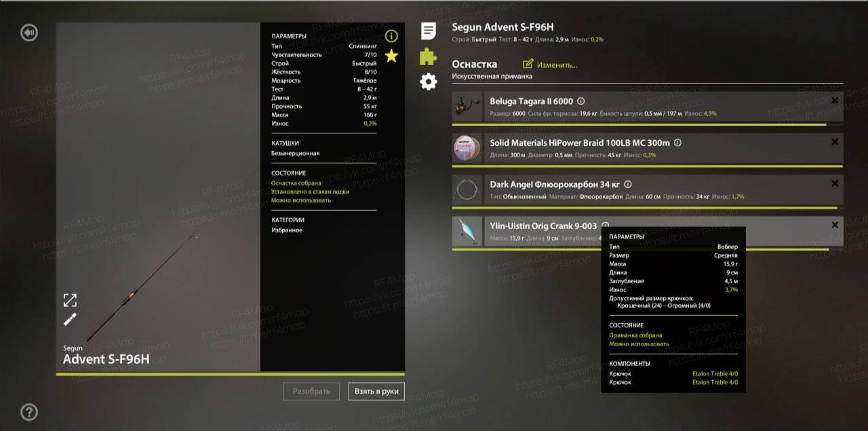
Task: Click the Solid Materials HiPower Braid title
Action: pyautogui.click(x=580, y=143)
